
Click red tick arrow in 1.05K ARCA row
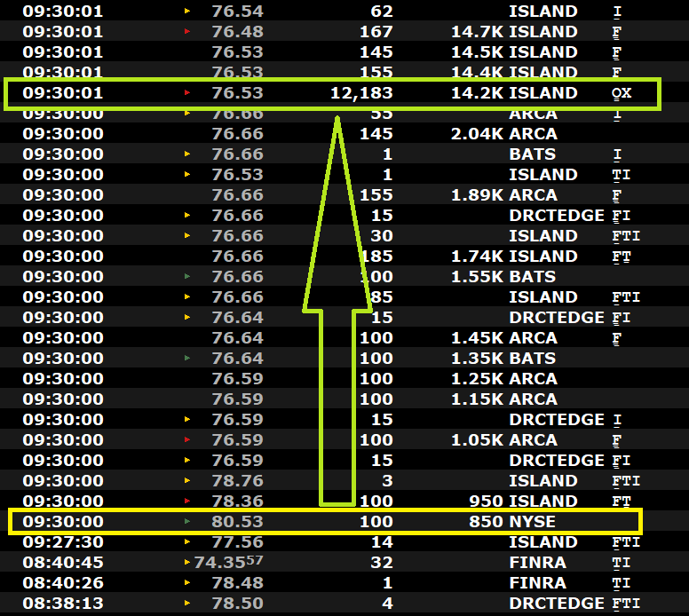(186, 440)
